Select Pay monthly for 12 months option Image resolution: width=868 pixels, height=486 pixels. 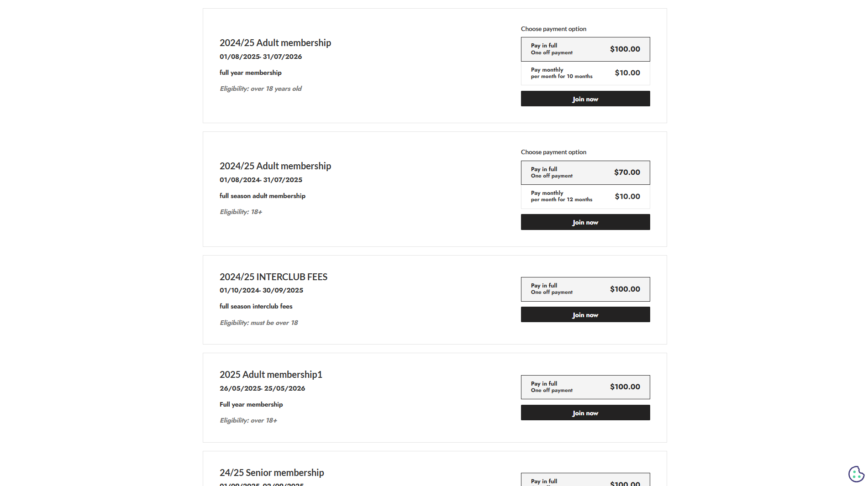pyautogui.click(x=585, y=197)
